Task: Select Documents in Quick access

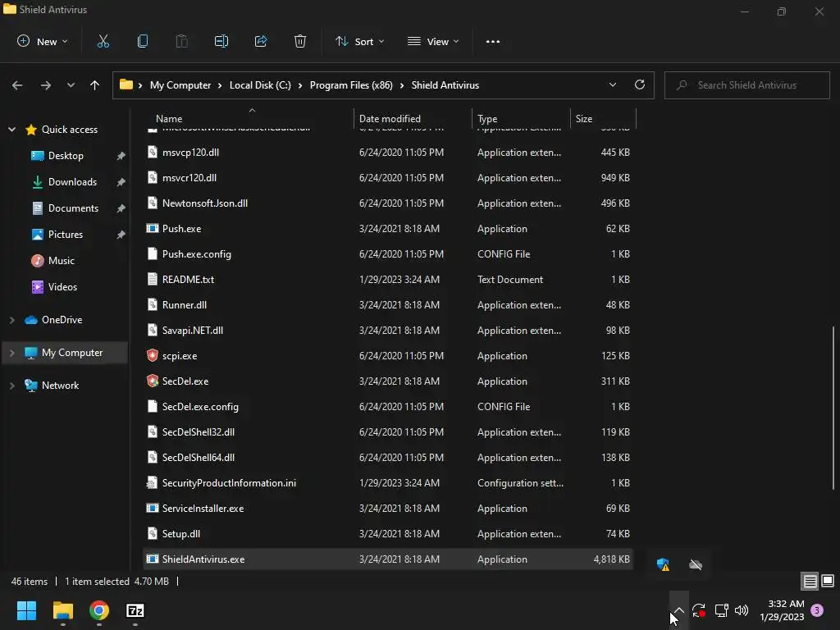Action: pyautogui.click(x=73, y=208)
